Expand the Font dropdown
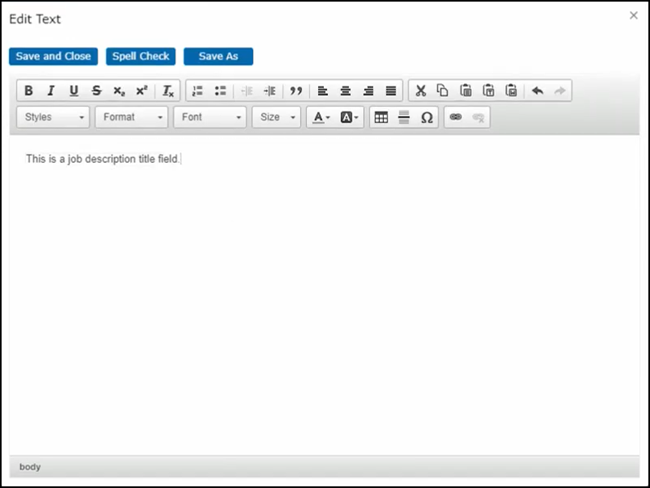This screenshot has width=650, height=488. (x=209, y=117)
